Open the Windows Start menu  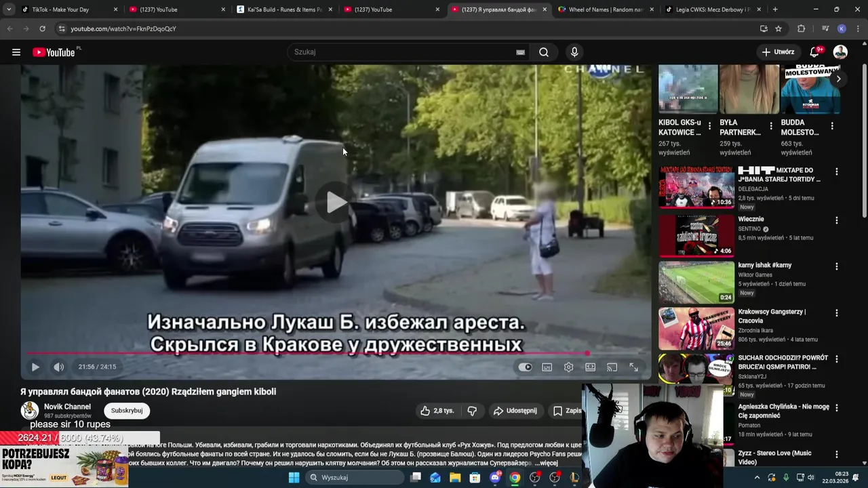pos(294,477)
